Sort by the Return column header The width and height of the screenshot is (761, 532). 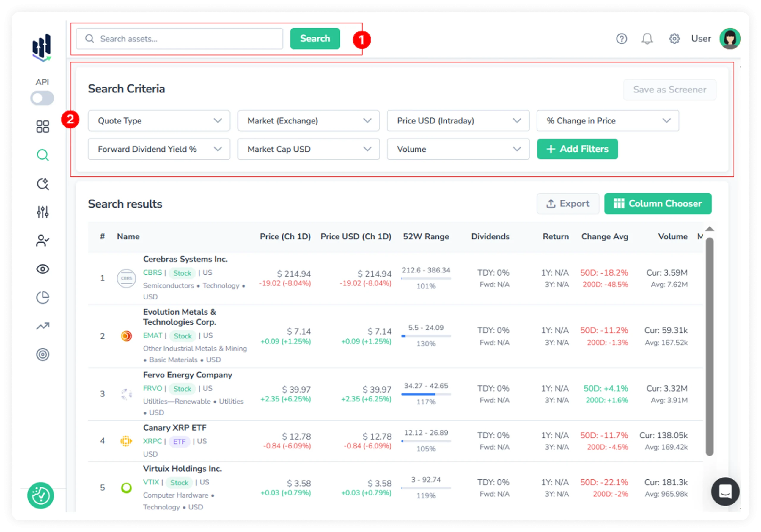click(x=556, y=237)
